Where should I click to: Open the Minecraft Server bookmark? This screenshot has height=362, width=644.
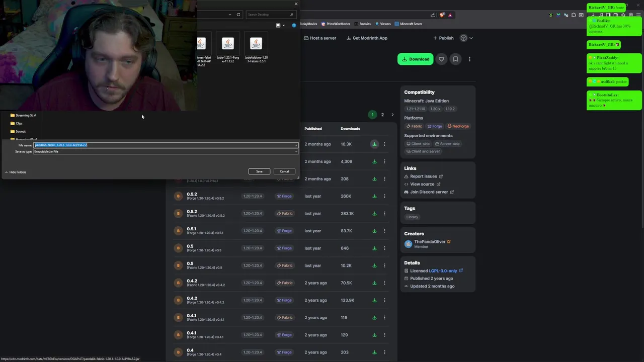point(409,24)
